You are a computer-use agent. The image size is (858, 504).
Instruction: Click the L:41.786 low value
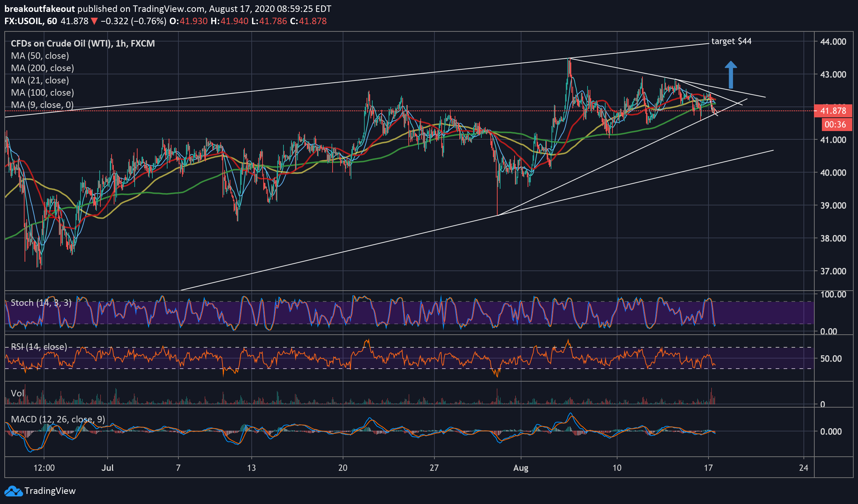click(269, 21)
